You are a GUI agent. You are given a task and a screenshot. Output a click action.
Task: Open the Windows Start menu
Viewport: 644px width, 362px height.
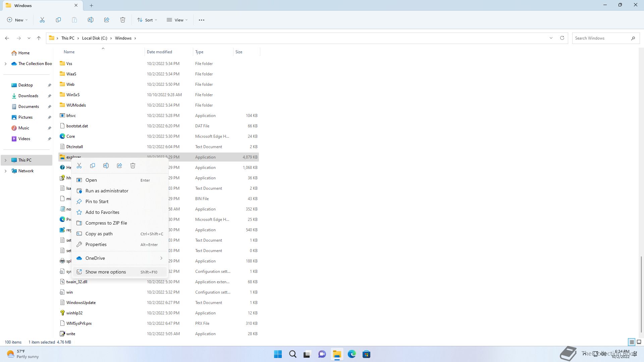click(278, 354)
